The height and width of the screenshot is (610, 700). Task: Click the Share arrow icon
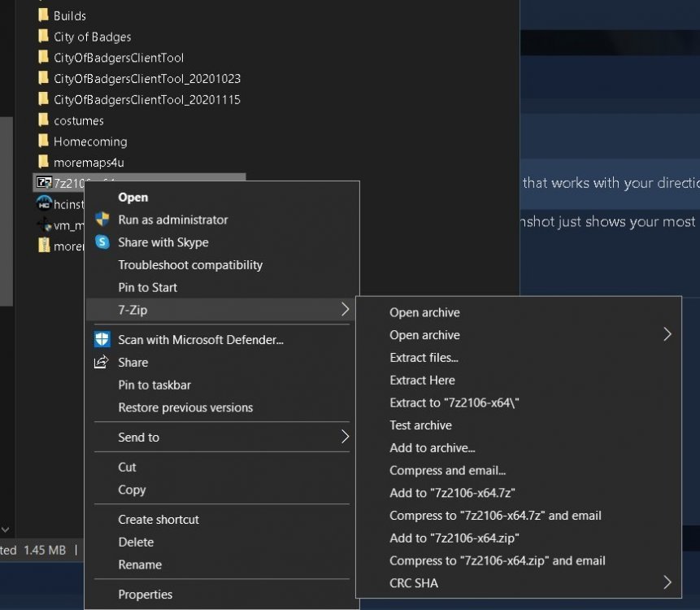102,363
